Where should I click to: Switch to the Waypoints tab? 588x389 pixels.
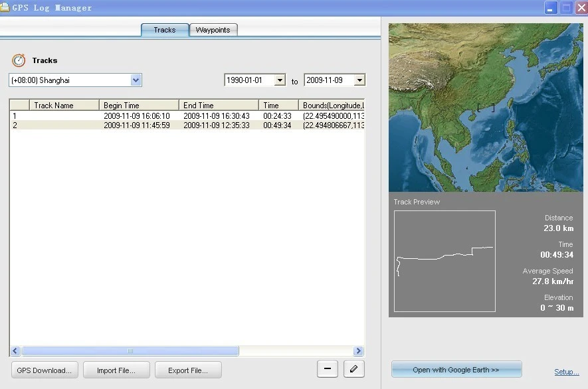213,30
